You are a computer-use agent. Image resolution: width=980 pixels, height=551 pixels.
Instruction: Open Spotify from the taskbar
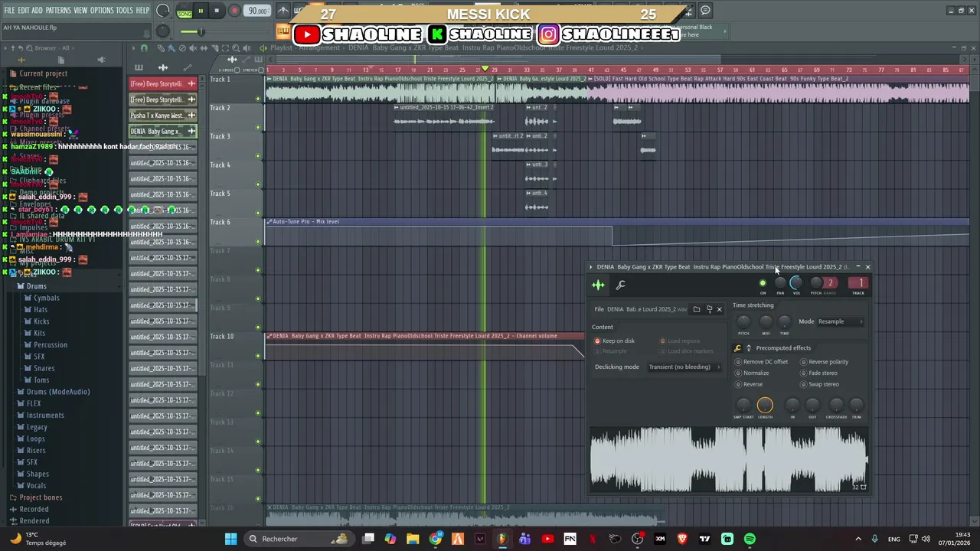coord(750,539)
